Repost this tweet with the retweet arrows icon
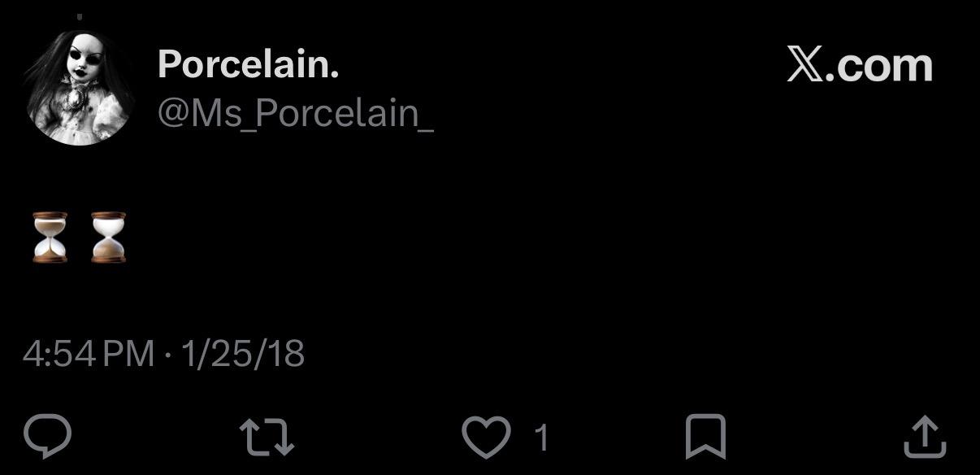Viewport: 980px width, 475px height. click(x=267, y=438)
